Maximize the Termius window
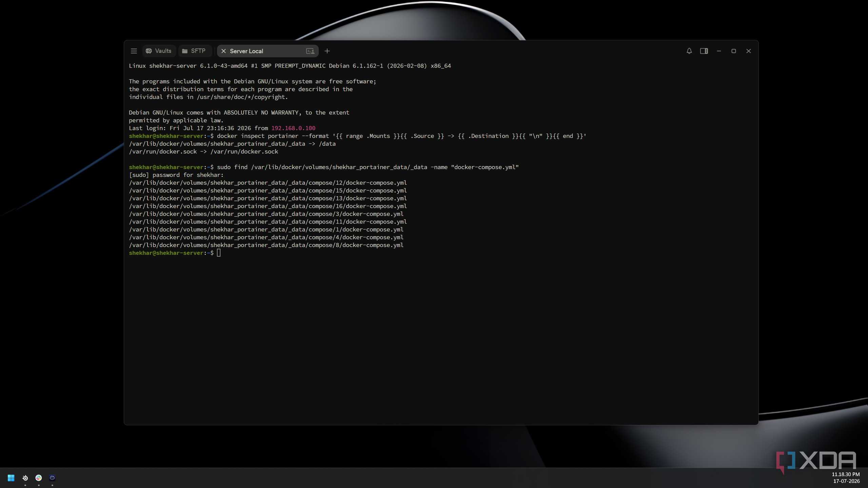868x488 pixels. click(734, 51)
